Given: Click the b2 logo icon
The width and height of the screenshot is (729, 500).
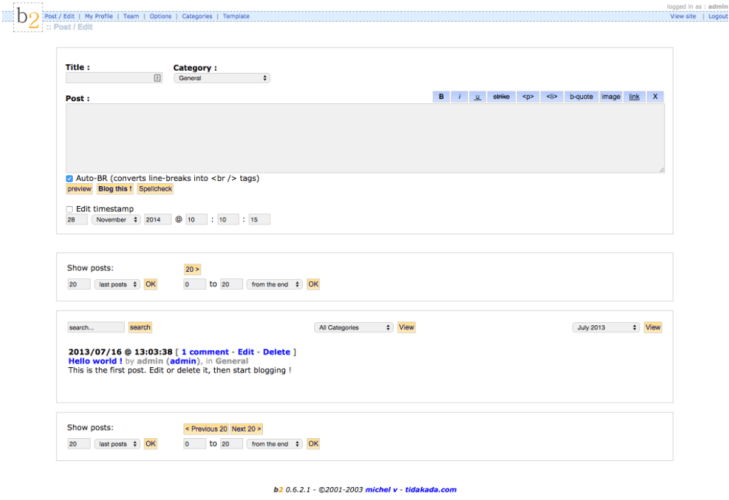Looking at the screenshot, I should coord(28,19).
